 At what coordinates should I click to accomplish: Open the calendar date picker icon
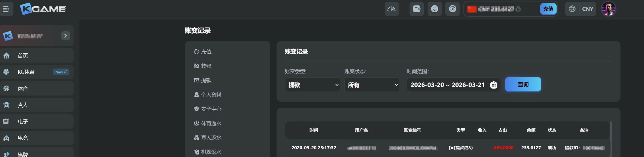click(x=494, y=85)
